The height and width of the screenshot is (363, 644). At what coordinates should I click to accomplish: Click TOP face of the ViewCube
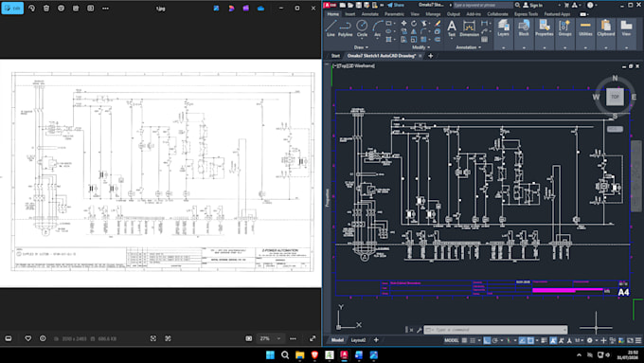click(615, 97)
